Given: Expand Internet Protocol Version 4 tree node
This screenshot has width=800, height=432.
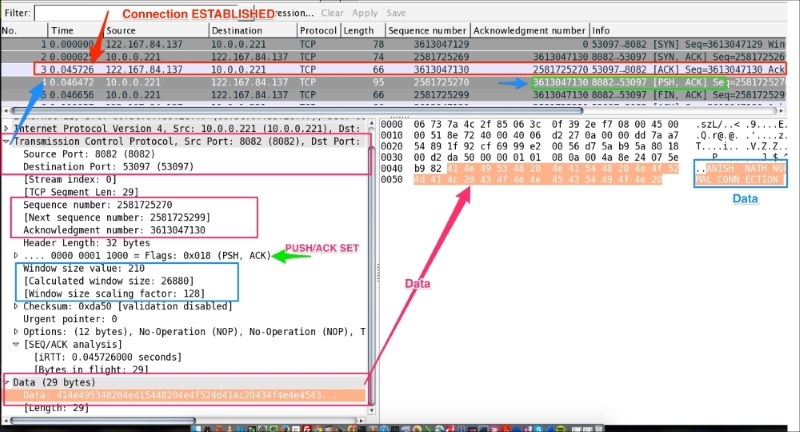Looking at the screenshot, I should [x=6, y=129].
